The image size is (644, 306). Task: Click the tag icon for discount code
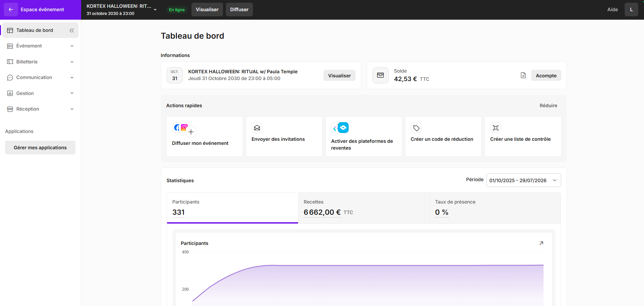(x=416, y=128)
